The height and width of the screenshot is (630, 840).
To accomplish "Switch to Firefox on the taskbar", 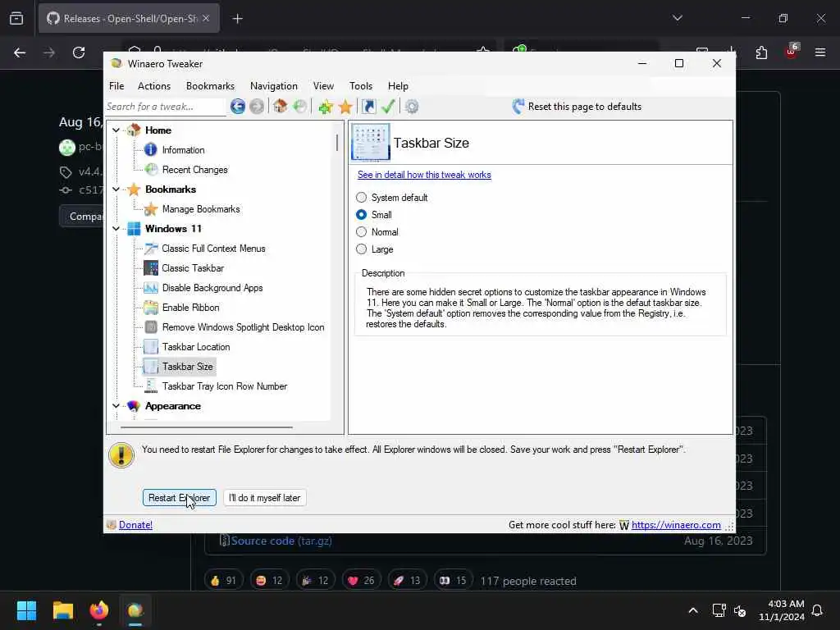I will (98, 610).
